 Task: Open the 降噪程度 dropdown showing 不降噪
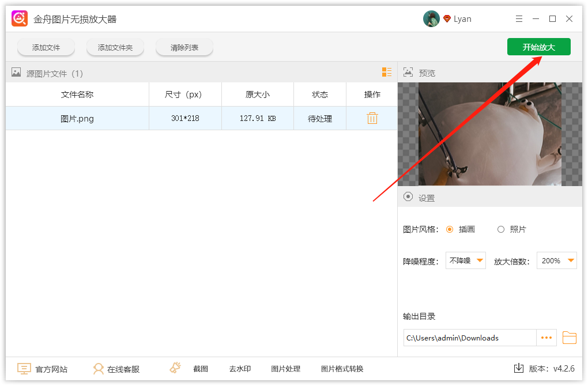click(x=465, y=260)
